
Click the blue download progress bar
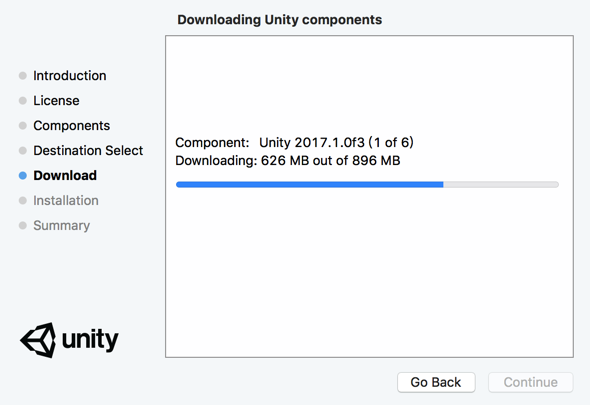pyautogui.click(x=309, y=184)
